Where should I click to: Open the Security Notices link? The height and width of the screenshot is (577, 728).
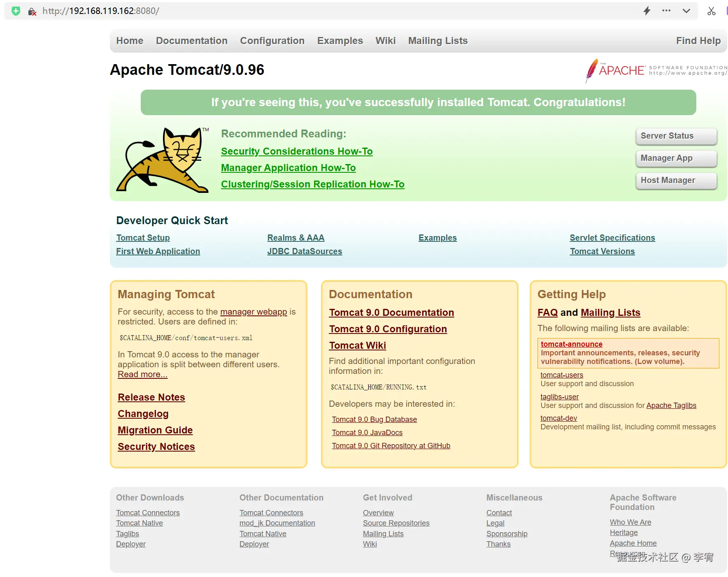coord(156,447)
